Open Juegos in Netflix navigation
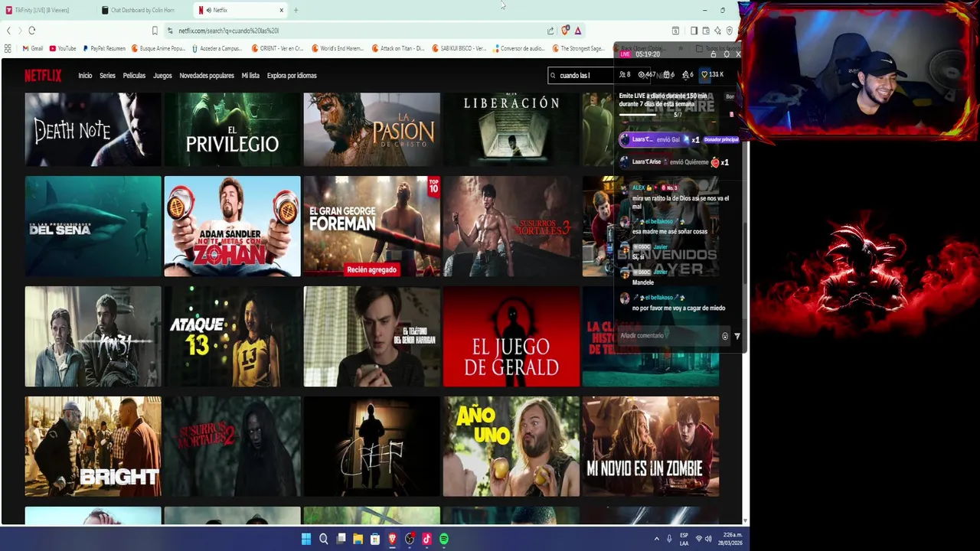 162,76
